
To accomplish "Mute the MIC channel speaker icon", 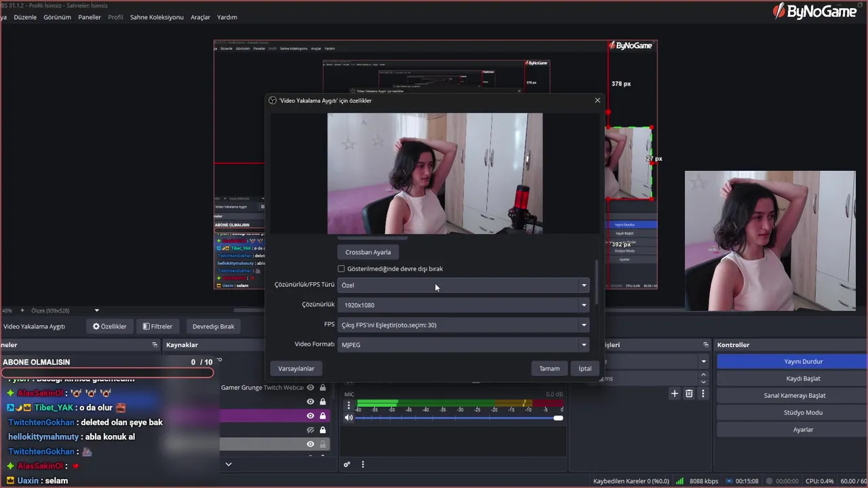I will pyautogui.click(x=349, y=418).
